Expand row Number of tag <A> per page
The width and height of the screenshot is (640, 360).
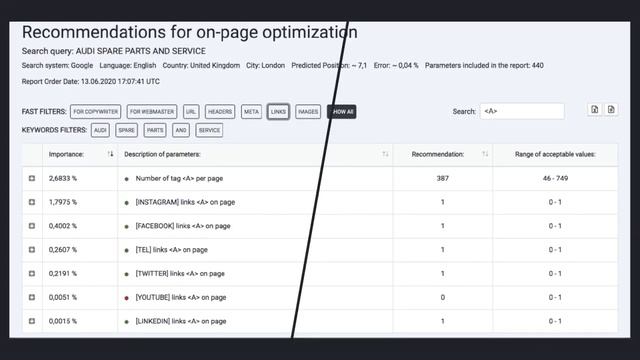point(32,178)
